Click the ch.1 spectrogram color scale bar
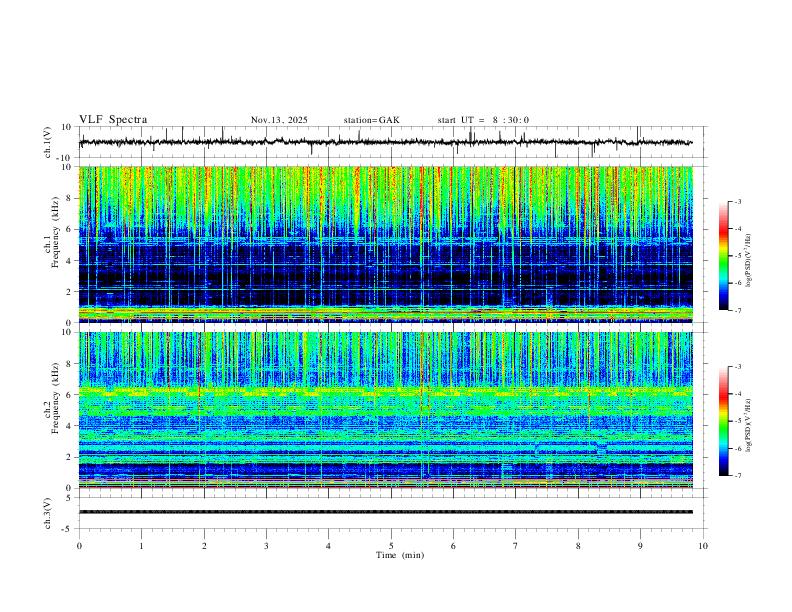 (x=724, y=256)
